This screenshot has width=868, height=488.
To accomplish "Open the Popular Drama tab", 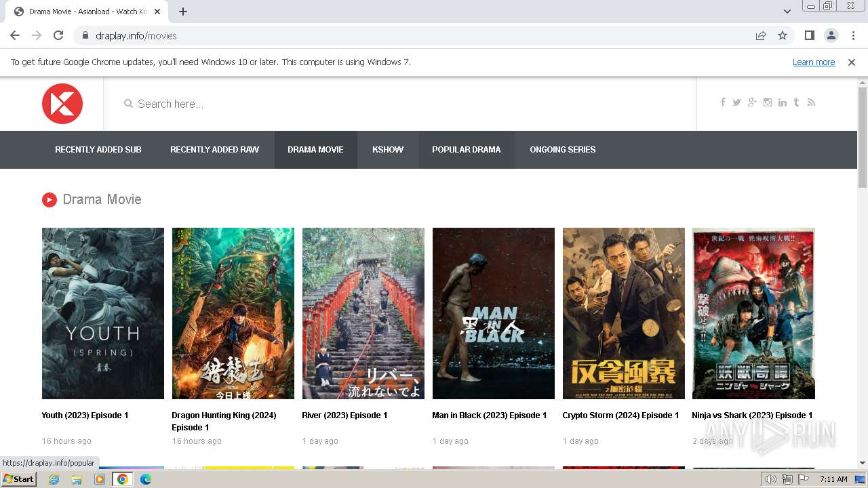I will tap(467, 149).
